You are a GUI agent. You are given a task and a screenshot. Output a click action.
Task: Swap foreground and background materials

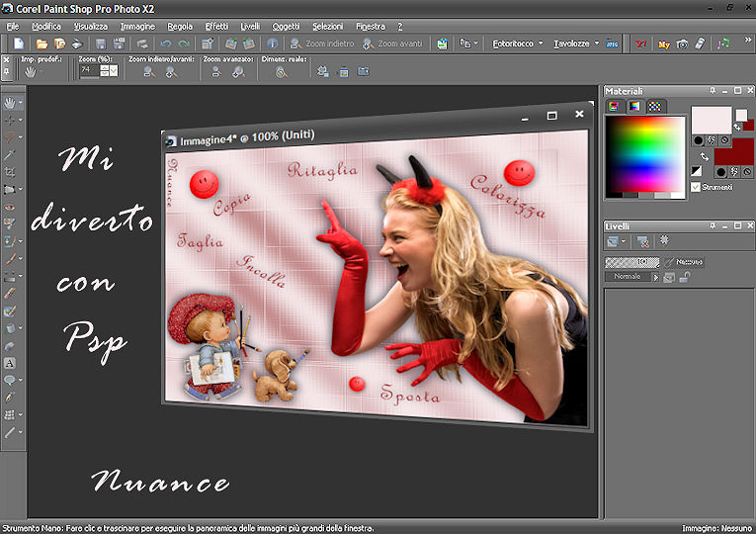(x=704, y=156)
